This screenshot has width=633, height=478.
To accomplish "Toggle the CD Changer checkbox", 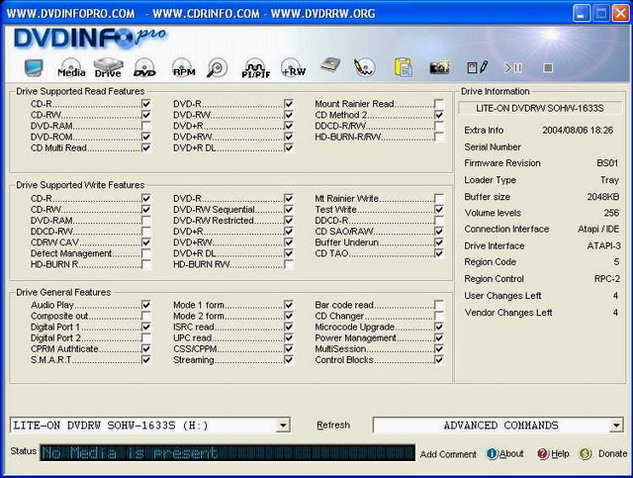I will pos(439,316).
